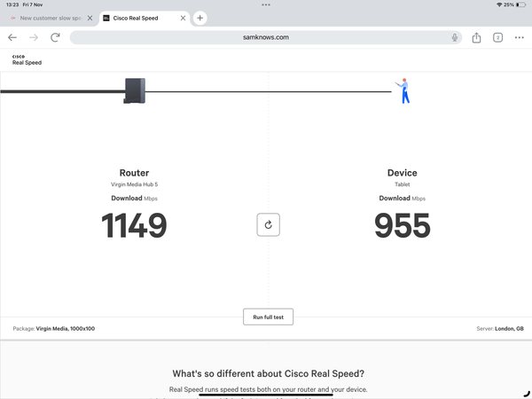Open the share sheet icon
The width and height of the screenshot is (532, 399).
tap(476, 37)
